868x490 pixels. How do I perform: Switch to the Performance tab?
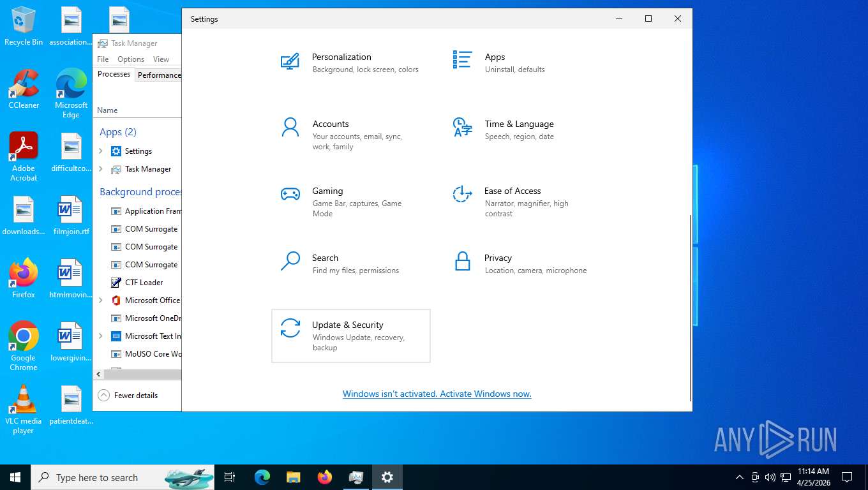pyautogui.click(x=159, y=75)
